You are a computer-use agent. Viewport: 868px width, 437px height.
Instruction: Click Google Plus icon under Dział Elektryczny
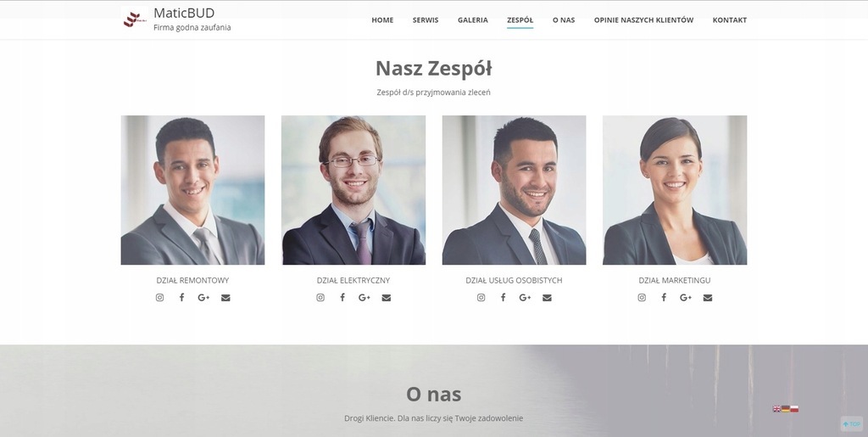pyautogui.click(x=364, y=298)
